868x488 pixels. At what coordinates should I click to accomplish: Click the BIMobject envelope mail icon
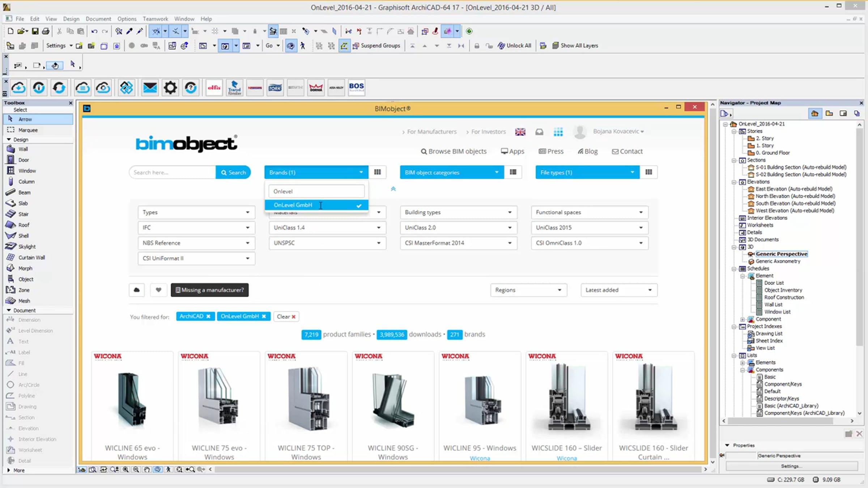150,87
